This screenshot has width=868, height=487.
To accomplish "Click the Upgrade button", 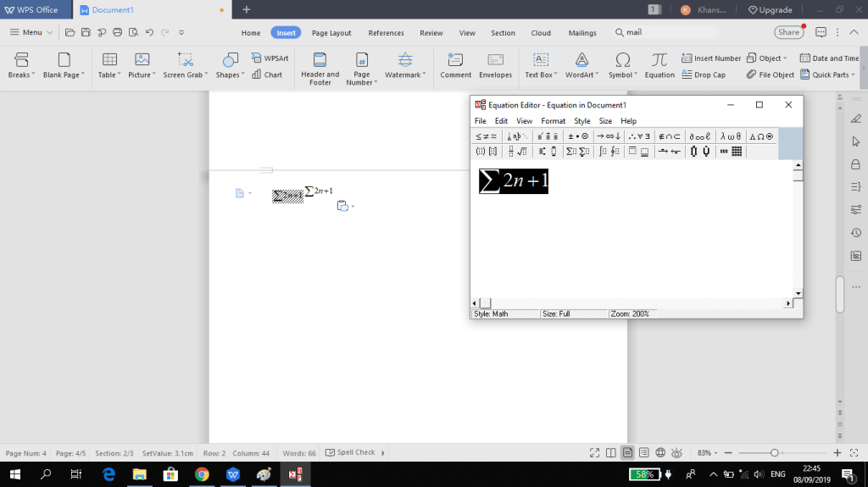I will pyautogui.click(x=770, y=10).
